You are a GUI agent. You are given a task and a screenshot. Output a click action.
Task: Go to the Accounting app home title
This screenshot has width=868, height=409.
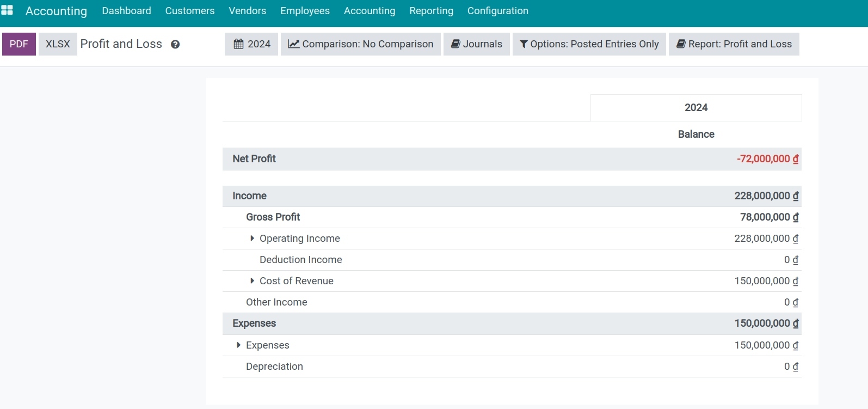pyautogui.click(x=56, y=11)
